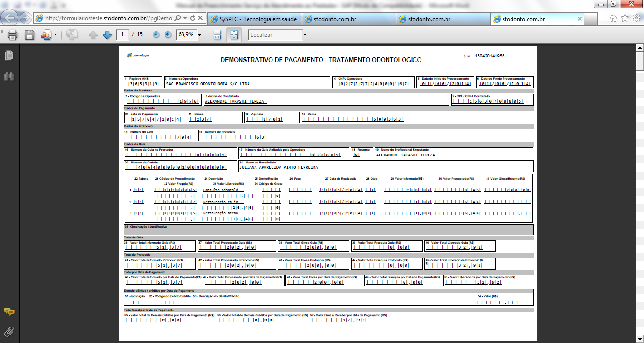Click the document number 150420141956
The height and width of the screenshot is (343, 644).
(x=490, y=56)
